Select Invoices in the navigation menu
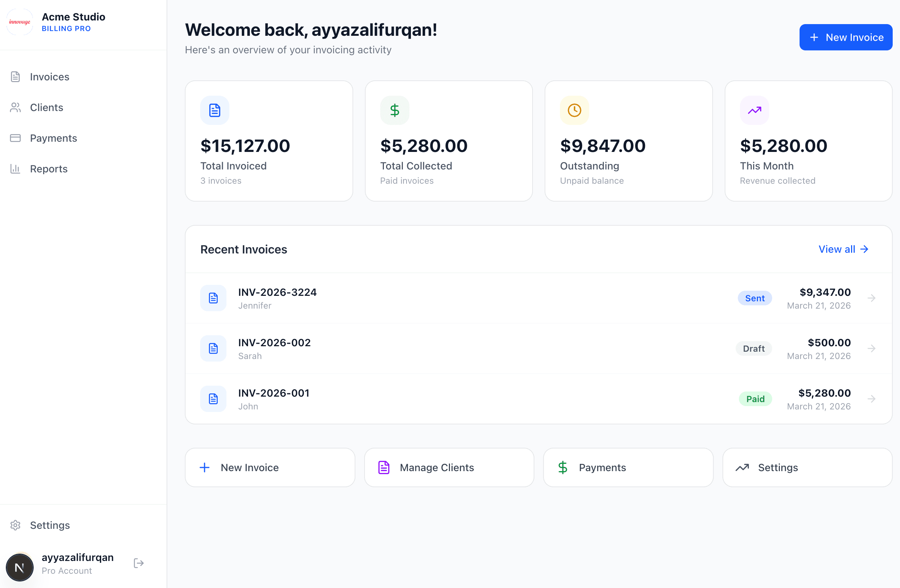The height and width of the screenshot is (588, 900). click(50, 77)
